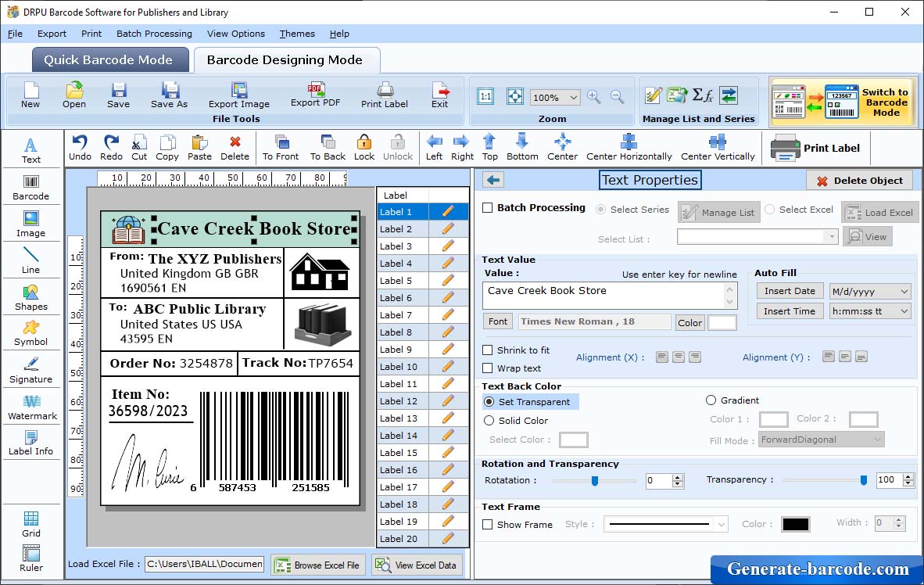The width and height of the screenshot is (924, 585).
Task: Click Browse Excel File button
Action: pyautogui.click(x=318, y=565)
